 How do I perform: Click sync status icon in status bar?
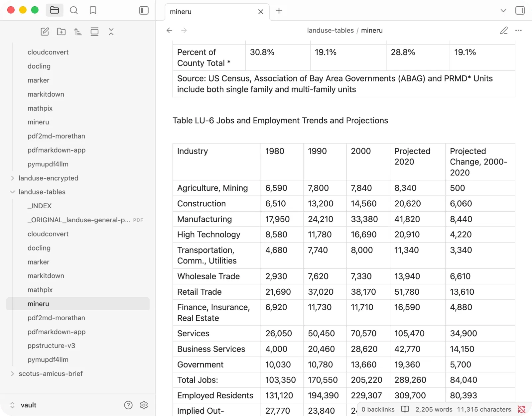(x=522, y=409)
